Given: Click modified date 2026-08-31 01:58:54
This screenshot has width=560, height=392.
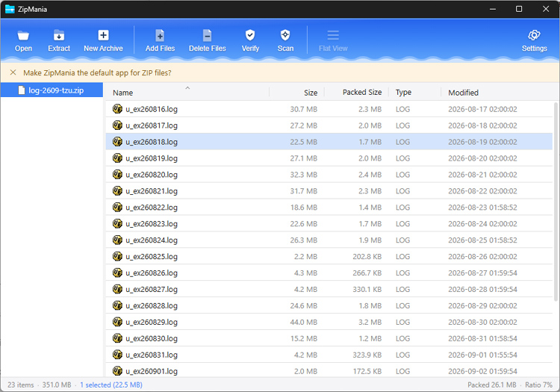Looking at the screenshot, I should [x=482, y=339].
